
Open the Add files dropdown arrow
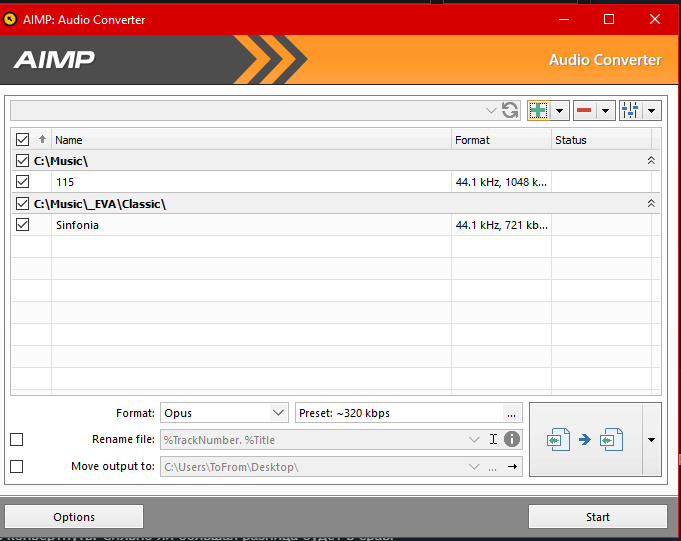560,111
